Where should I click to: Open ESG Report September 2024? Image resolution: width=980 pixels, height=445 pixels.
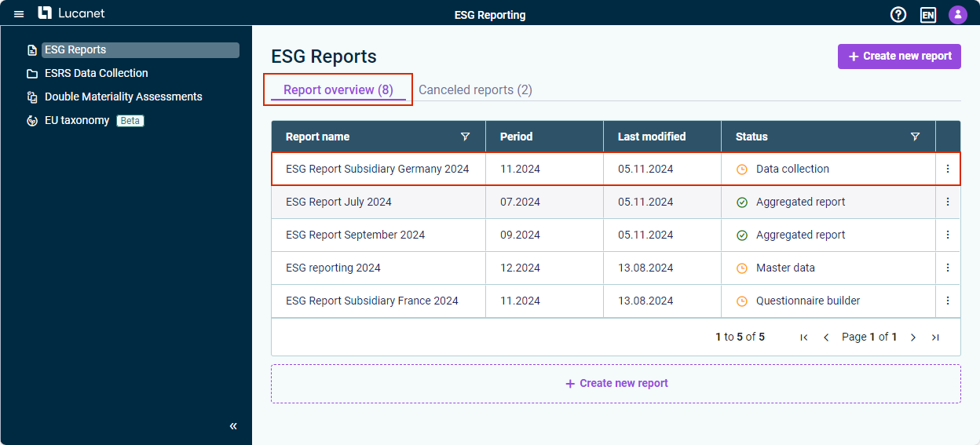tap(355, 235)
